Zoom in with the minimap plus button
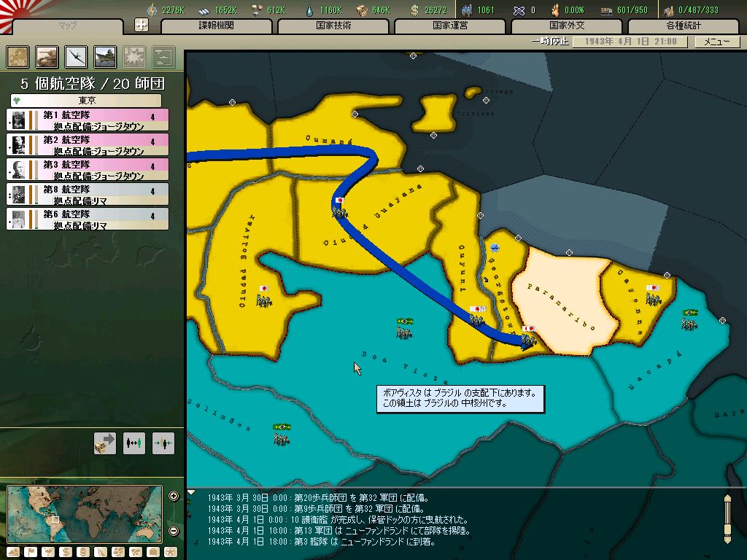This screenshot has width=747, height=560. 174,496
